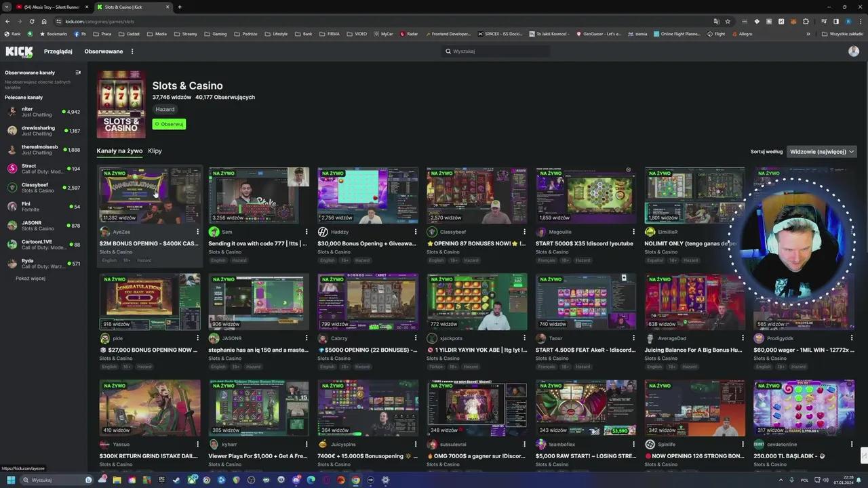868x488 pixels.
Task: Open the Streamy bookmarks folder
Action: coord(185,34)
